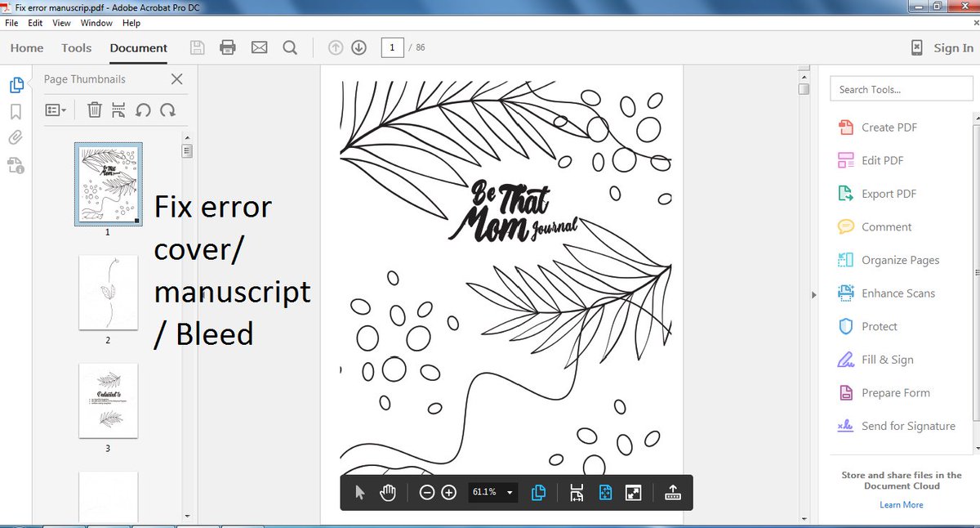The image size is (980, 528).
Task: Go to previous page with up arrow
Action: (336, 47)
